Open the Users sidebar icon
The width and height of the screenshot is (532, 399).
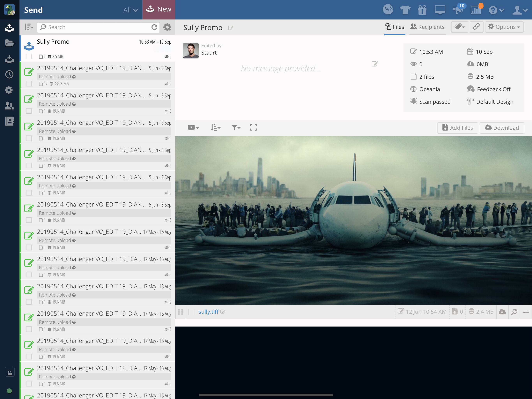[9, 106]
